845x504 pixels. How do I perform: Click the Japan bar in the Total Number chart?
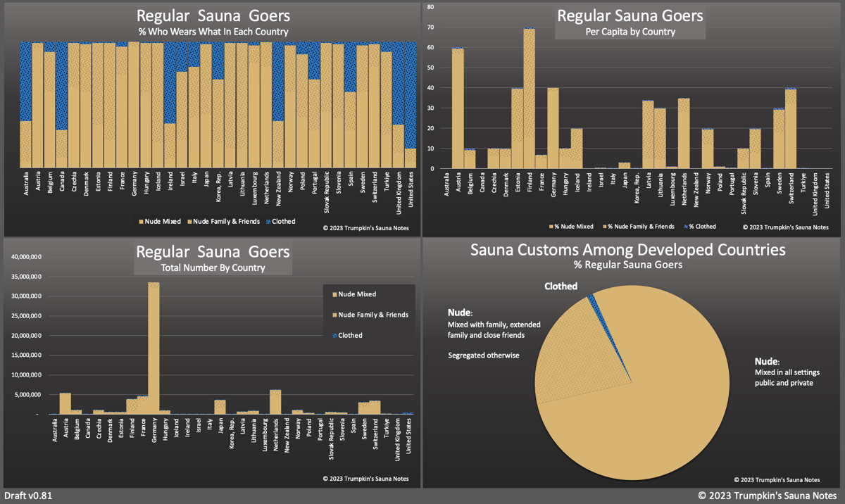coord(220,407)
